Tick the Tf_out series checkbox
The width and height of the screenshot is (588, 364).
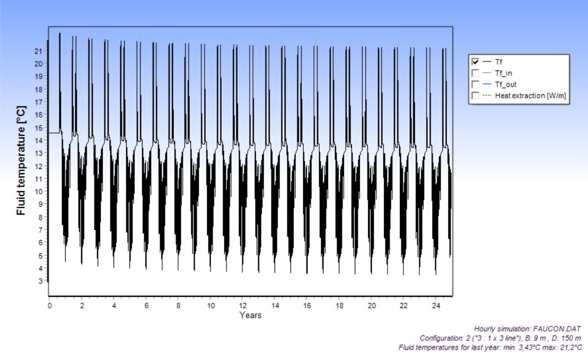476,84
